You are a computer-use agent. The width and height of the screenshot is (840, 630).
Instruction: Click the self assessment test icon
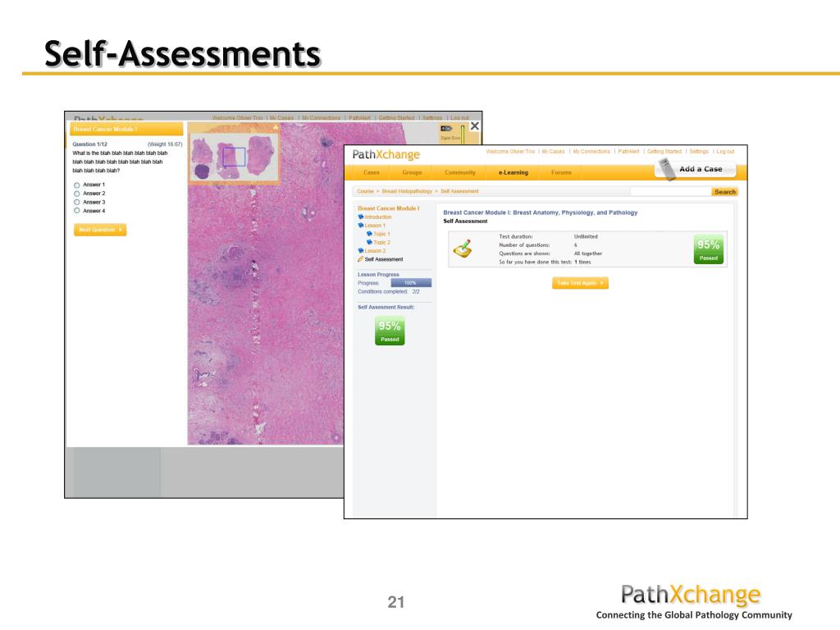[463, 248]
